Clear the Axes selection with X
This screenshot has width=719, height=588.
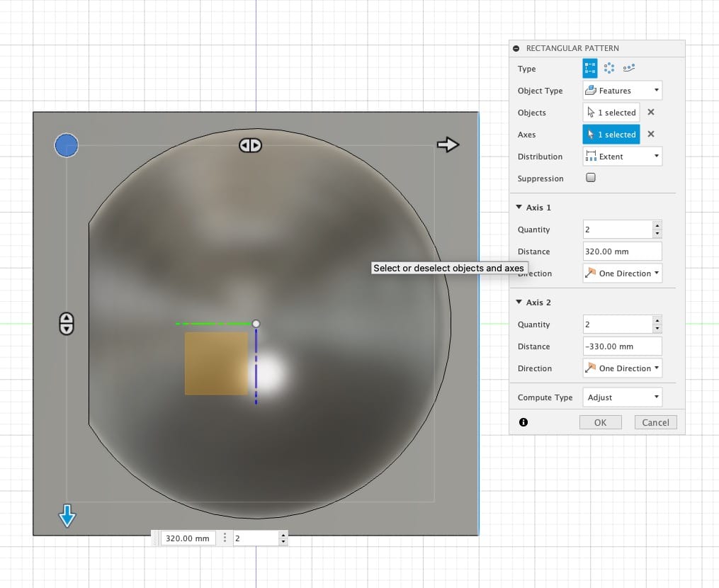click(651, 134)
